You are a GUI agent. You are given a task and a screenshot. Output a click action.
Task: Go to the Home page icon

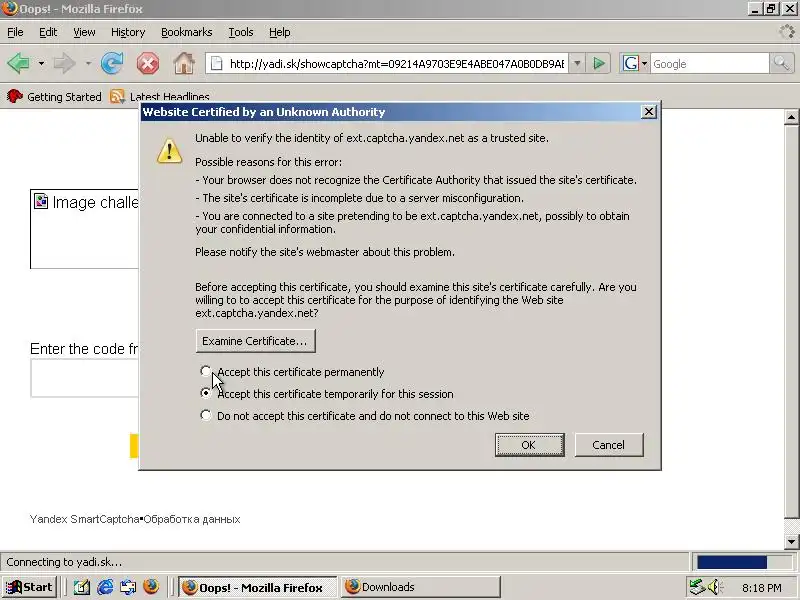[184, 64]
